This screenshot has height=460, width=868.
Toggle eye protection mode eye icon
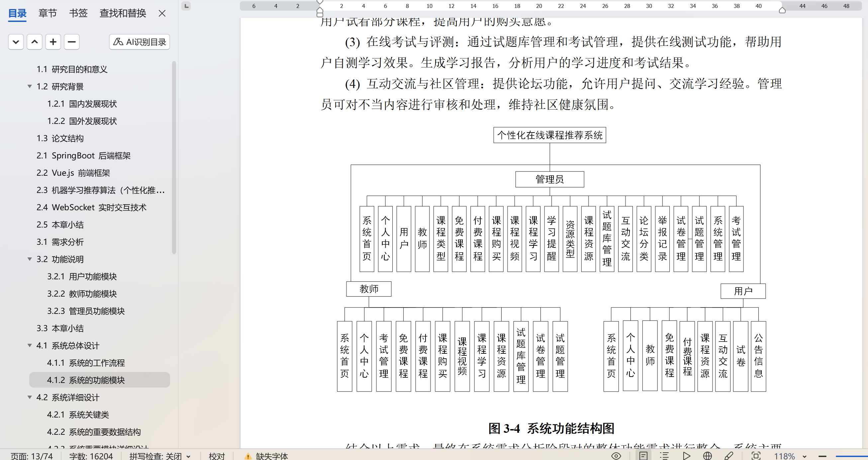[x=616, y=456]
